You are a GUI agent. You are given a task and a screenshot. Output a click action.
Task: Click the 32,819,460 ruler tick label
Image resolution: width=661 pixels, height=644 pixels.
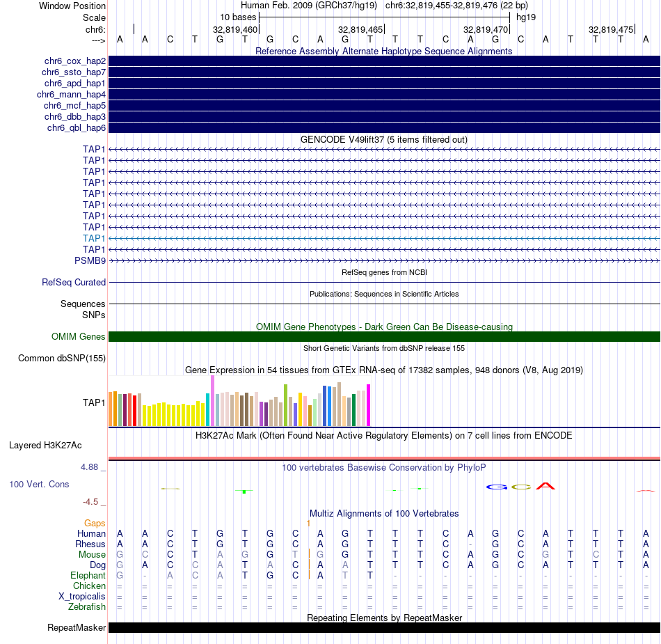click(234, 29)
